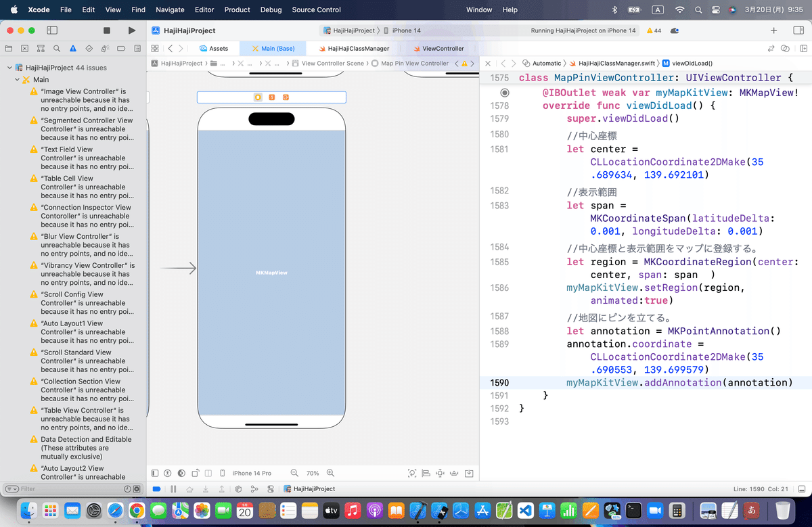812x527 pixels.
Task: Select "Image View Controller" unreachable warning
Action: pyautogui.click(x=81, y=99)
